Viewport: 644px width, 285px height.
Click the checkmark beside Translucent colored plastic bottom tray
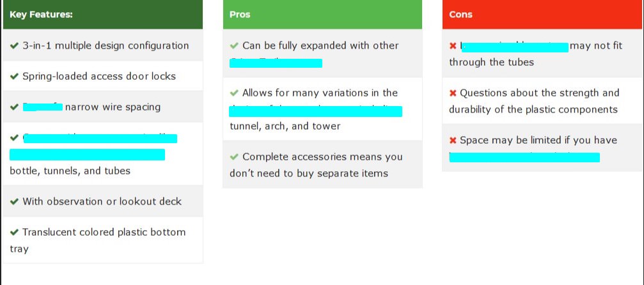pos(14,233)
